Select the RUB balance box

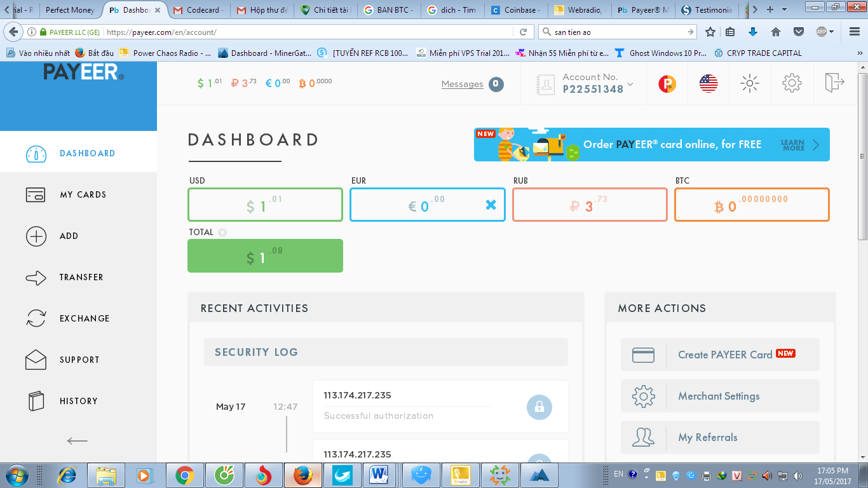(590, 205)
